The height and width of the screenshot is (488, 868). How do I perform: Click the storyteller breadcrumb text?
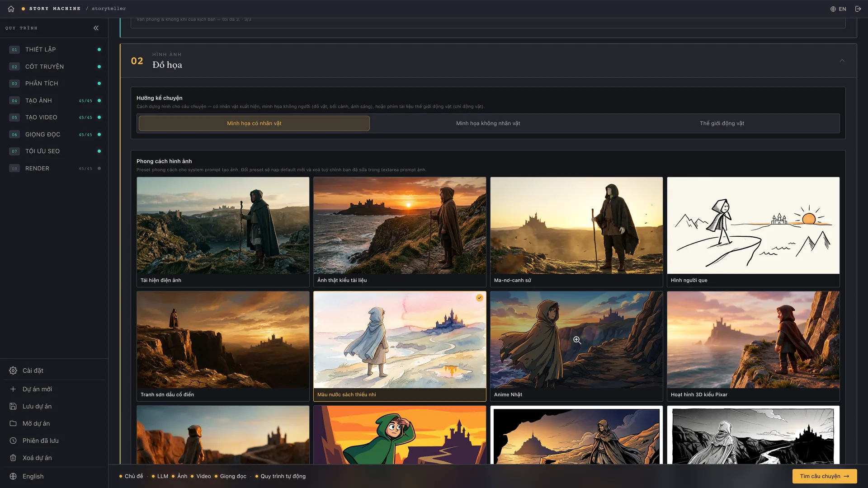pyautogui.click(x=109, y=9)
